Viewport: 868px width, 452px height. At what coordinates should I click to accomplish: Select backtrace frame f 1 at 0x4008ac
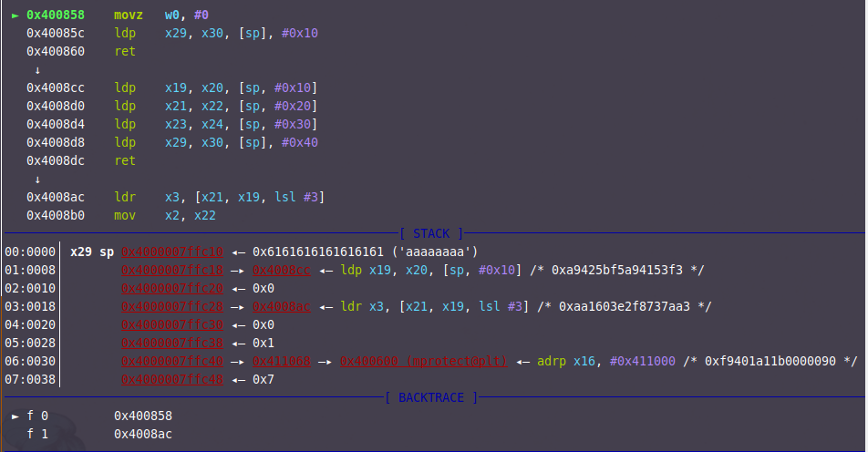pos(143,434)
